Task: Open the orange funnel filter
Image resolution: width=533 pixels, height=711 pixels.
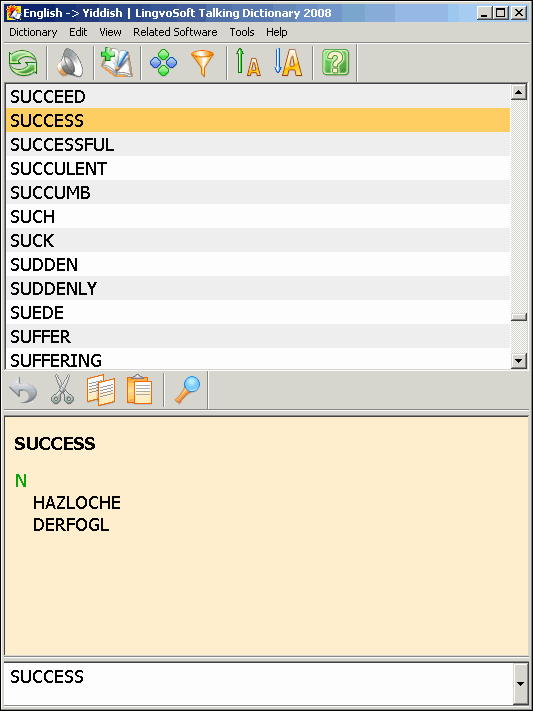Action: [x=202, y=63]
